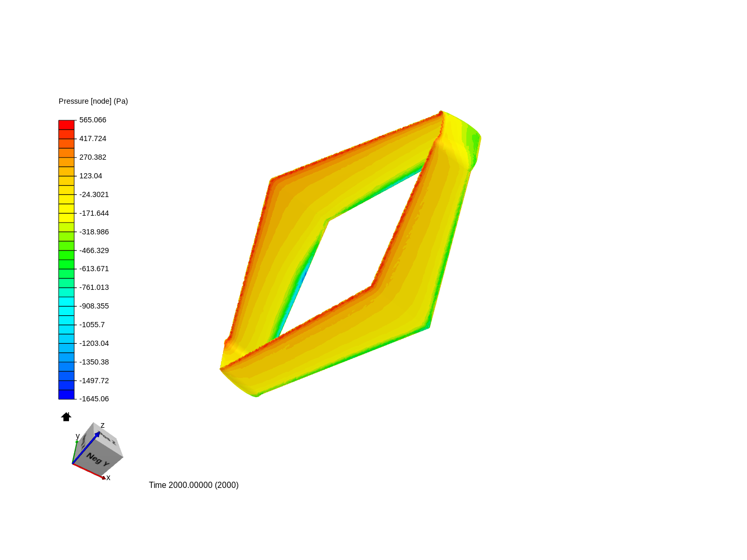Click the legend value -466.329
Screen dimensions: 747x560
pyautogui.click(x=94, y=250)
